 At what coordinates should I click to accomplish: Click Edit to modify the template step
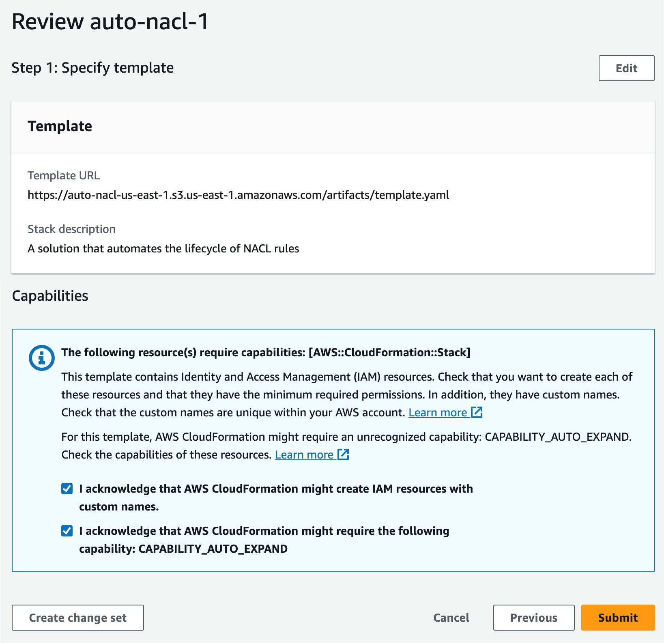(x=626, y=68)
